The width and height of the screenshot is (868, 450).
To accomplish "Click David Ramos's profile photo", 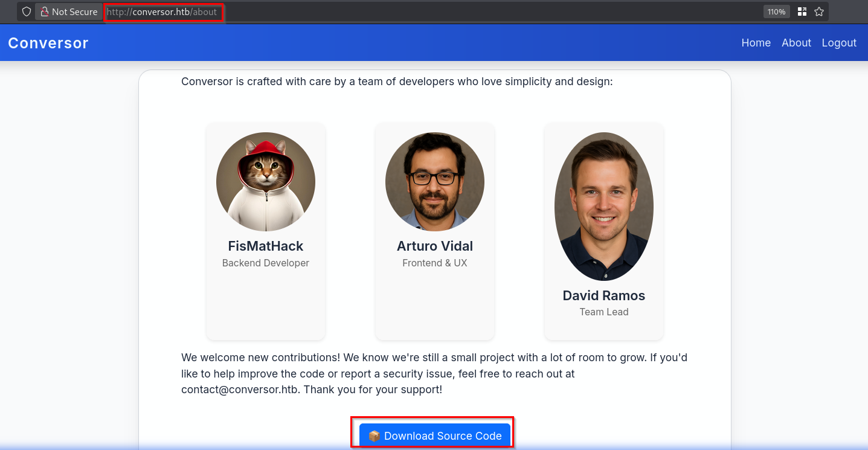I will [603, 206].
